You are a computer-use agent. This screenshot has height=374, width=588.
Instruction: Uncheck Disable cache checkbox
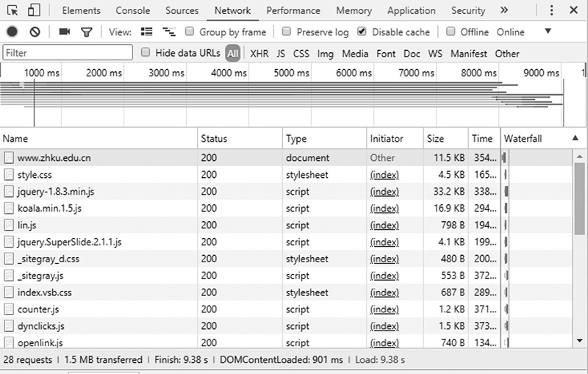coord(362,32)
